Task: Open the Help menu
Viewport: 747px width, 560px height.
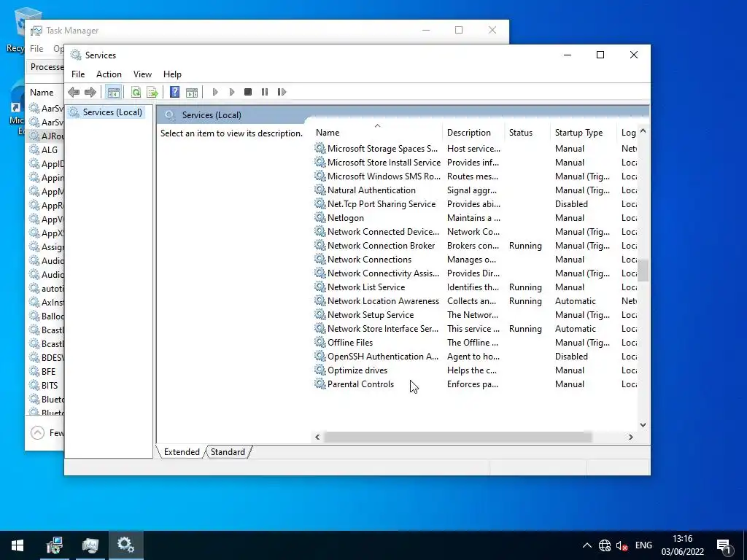Action: (x=172, y=74)
